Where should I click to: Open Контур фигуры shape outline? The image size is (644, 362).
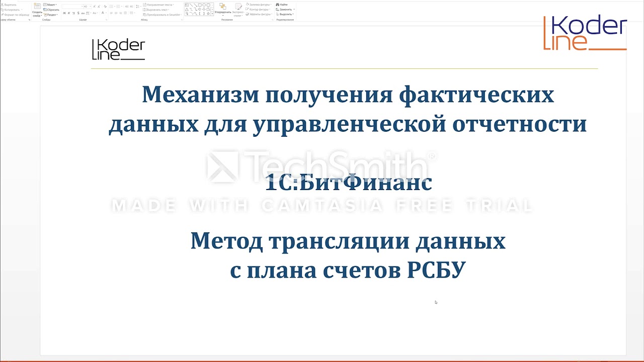pyautogui.click(x=259, y=10)
